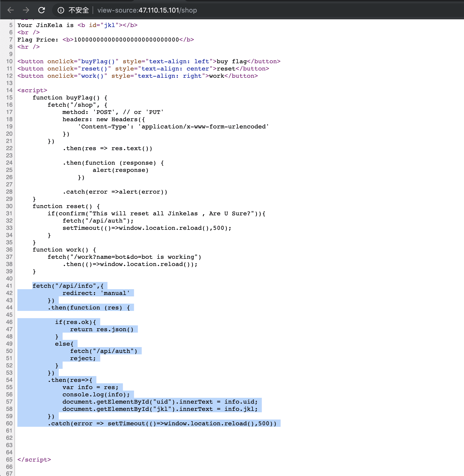This screenshot has height=476, width=464.
Task: Click line number 15 in gutter
Action: tap(9, 98)
